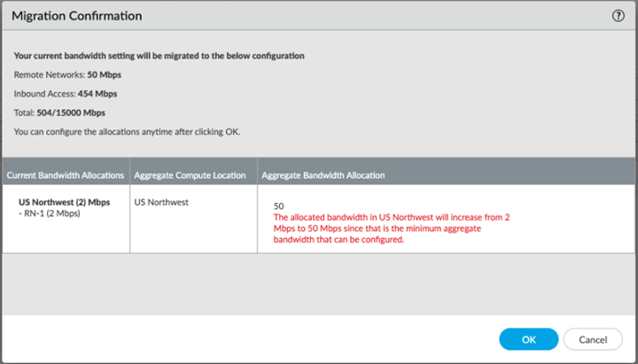Image resolution: width=638 pixels, height=364 pixels.
Task: Click the aggregate bandwidth value 50
Action: 279,205
